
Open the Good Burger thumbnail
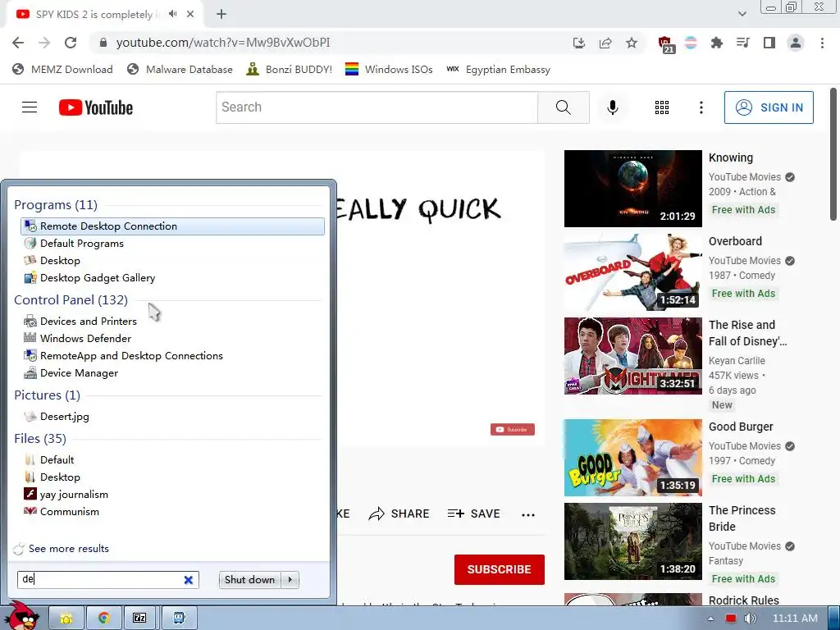tap(632, 458)
